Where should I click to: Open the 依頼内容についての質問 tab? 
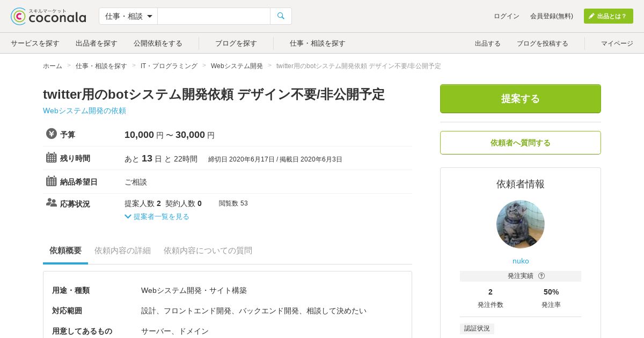tap(208, 251)
